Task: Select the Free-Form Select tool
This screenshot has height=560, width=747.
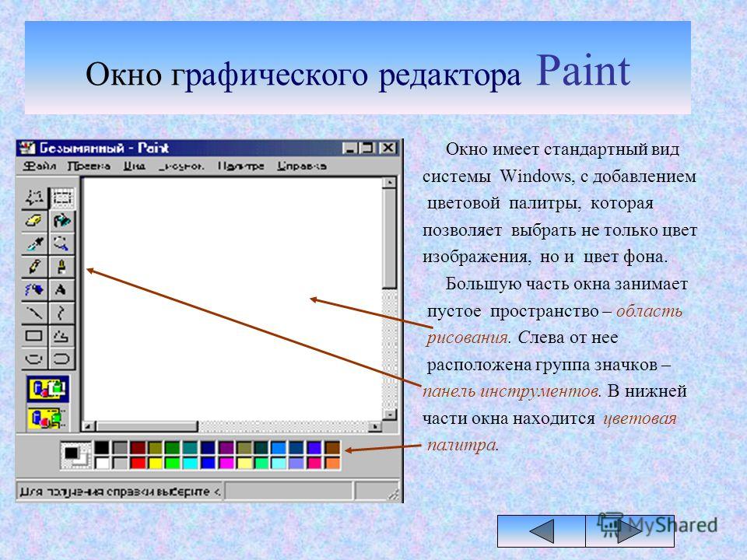Action: (x=34, y=197)
